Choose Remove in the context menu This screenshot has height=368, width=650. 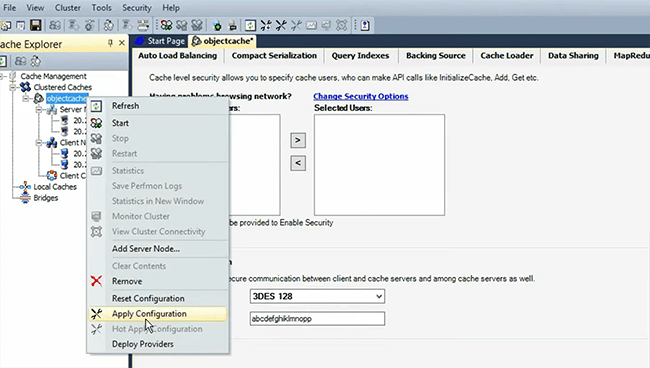[x=158, y=281]
